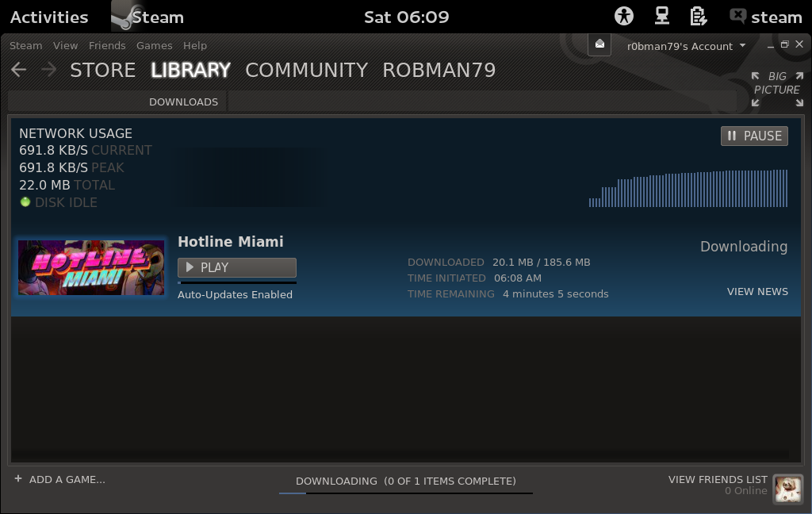Image resolution: width=812 pixels, height=514 pixels.
Task: Open the steam user menu in top bar
Action: (766, 17)
